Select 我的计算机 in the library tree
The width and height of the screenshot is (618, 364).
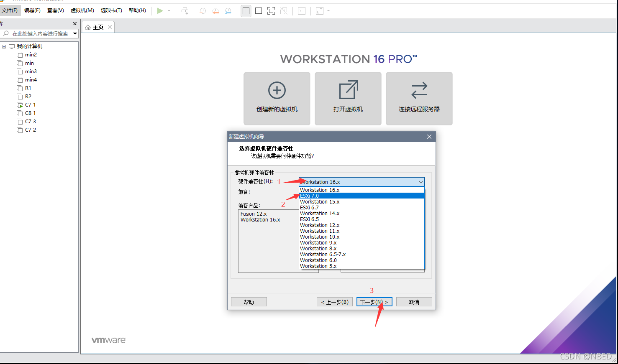[29, 46]
